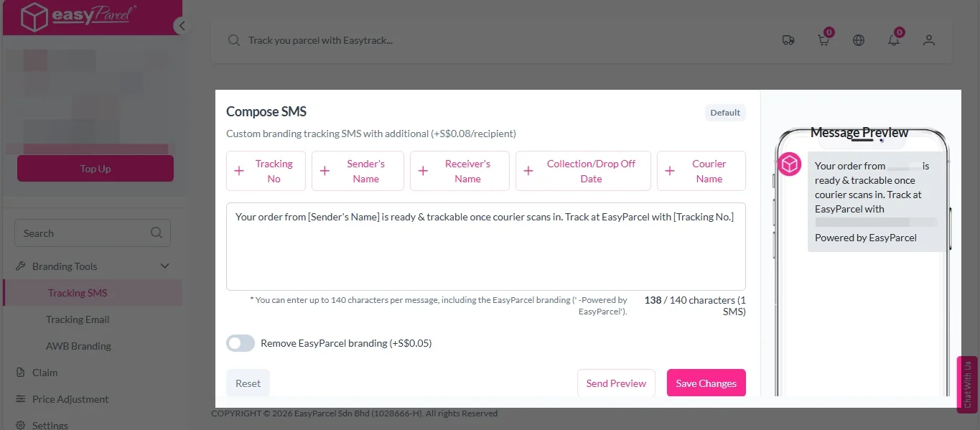Click the user profile icon

pos(929,40)
